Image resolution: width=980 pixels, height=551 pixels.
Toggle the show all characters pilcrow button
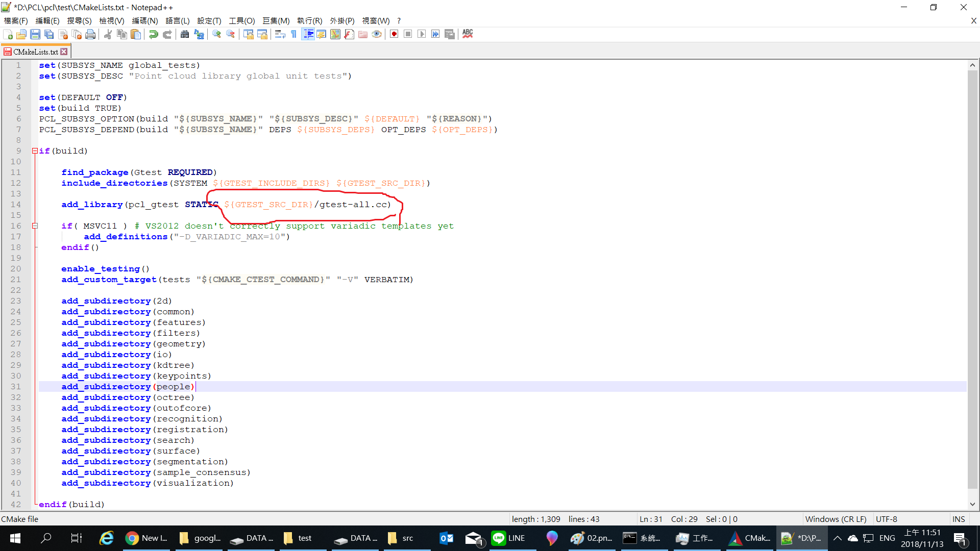[294, 34]
